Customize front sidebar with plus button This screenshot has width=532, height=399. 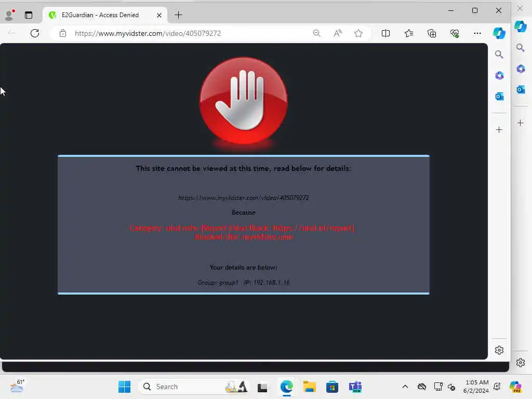pyautogui.click(x=499, y=129)
